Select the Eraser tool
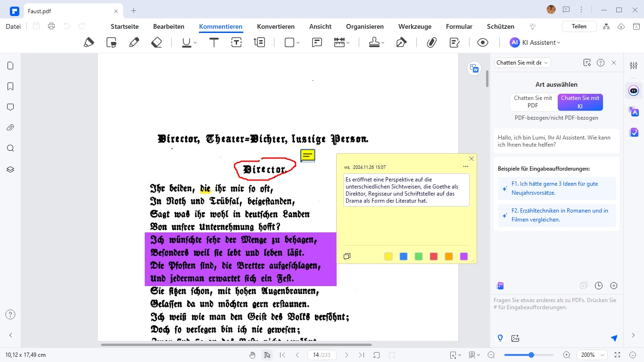The height and width of the screenshot is (362, 644). (157, 42)
